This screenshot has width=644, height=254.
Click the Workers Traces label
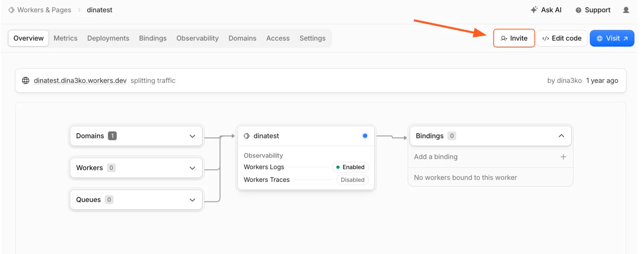(x=267, y=180)
